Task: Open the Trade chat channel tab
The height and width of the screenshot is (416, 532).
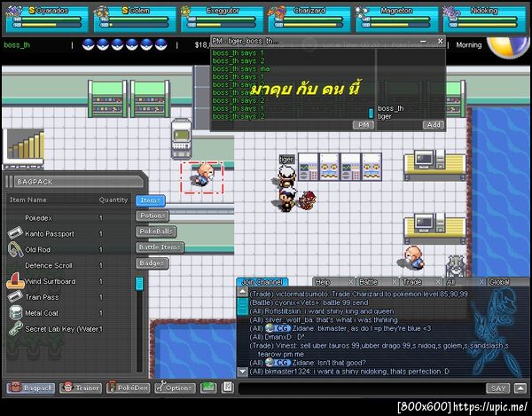Action: point(418,282)
